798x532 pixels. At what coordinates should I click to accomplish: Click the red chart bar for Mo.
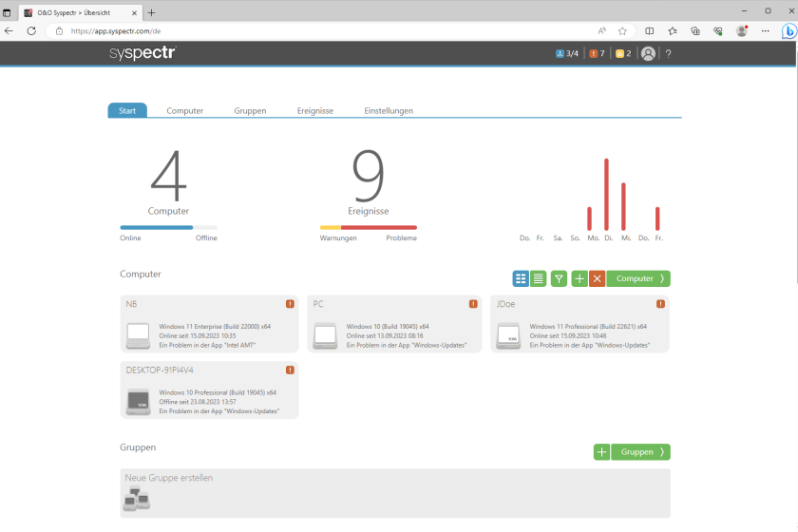(589, 218)
